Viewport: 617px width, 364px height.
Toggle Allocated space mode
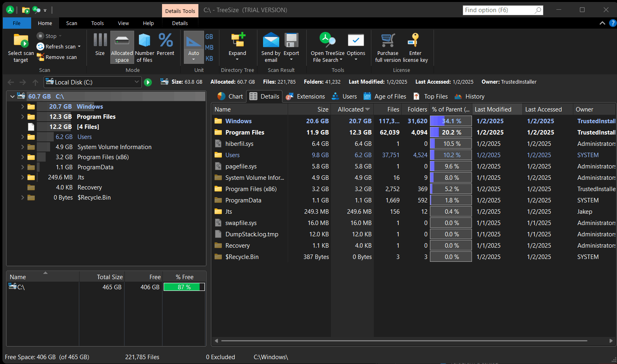pos(122,47)
